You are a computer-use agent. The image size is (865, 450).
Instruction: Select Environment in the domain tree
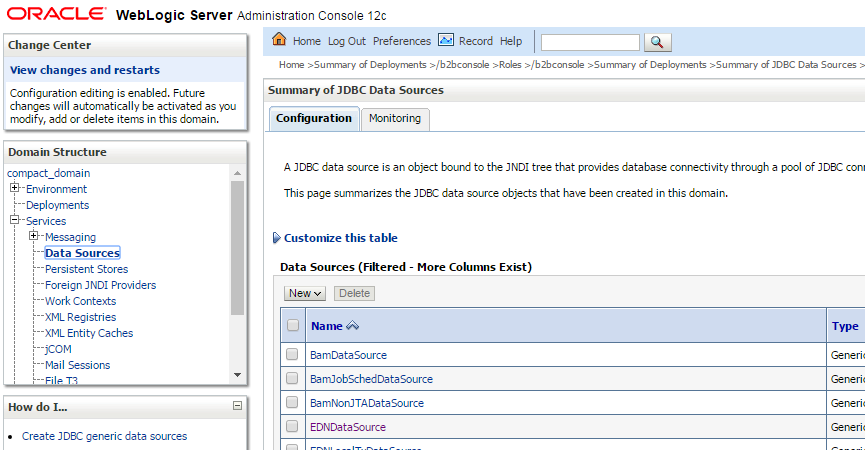coord(56,189)
